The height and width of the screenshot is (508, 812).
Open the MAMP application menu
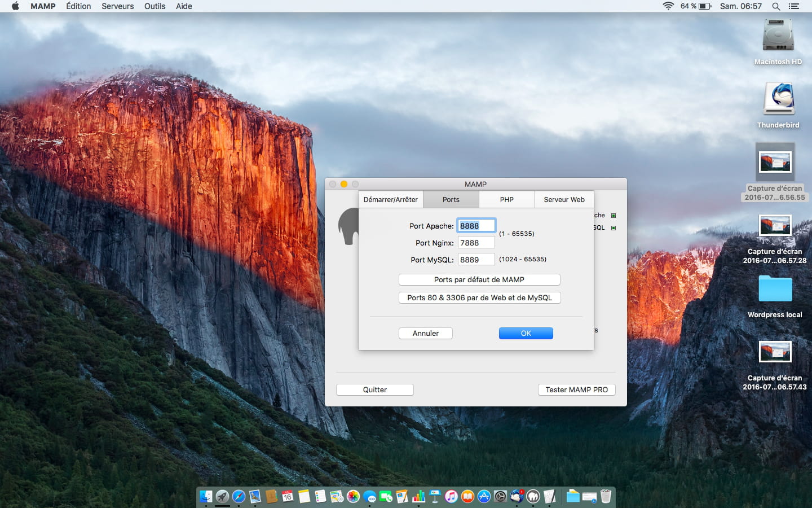tap(43, 6)
